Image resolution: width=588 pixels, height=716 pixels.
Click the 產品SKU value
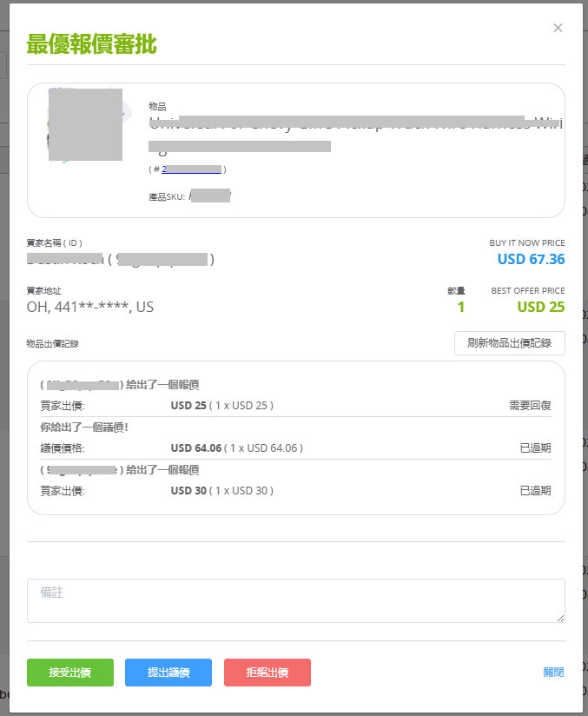click(x=209, y=196)
